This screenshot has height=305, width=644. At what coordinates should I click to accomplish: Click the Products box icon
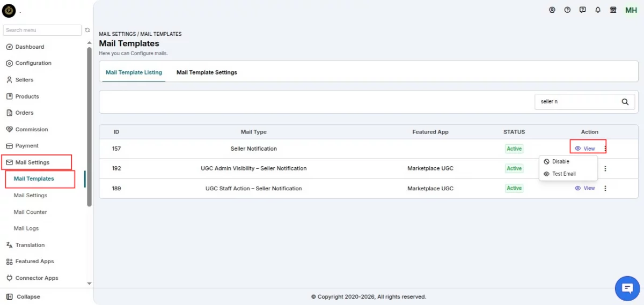pyautogui.click(x=9, y=96)
